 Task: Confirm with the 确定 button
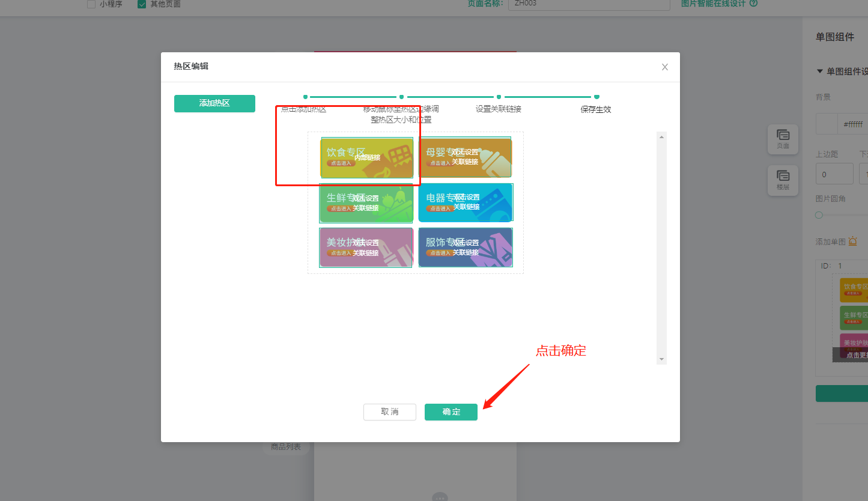coord(451,412)
